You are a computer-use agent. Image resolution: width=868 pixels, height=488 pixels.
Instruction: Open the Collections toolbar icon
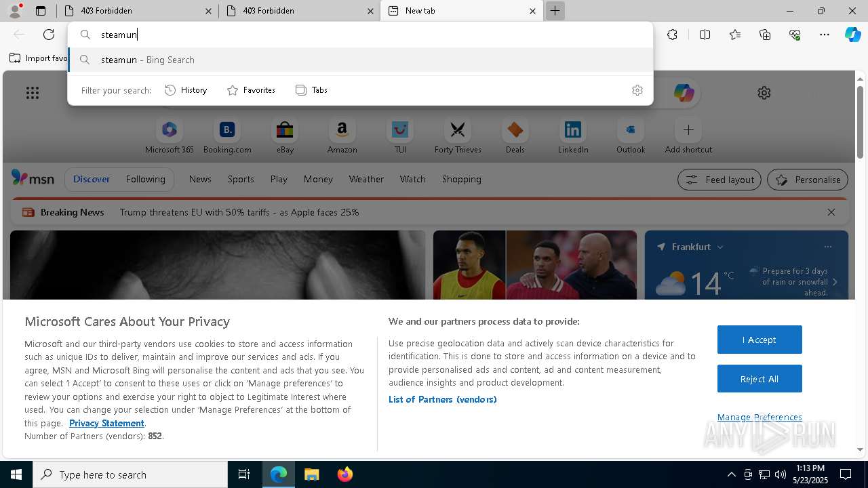pos(765,35)
